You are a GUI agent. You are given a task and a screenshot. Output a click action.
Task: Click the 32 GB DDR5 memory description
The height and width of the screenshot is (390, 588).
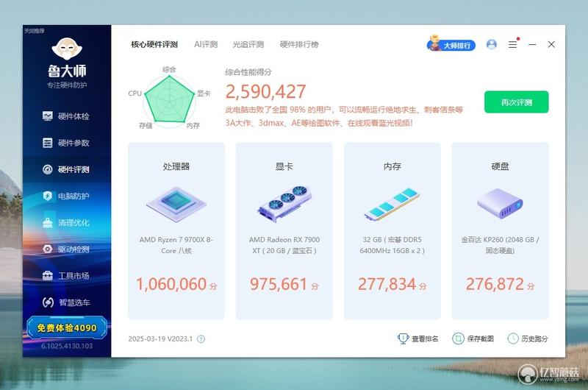392,245
